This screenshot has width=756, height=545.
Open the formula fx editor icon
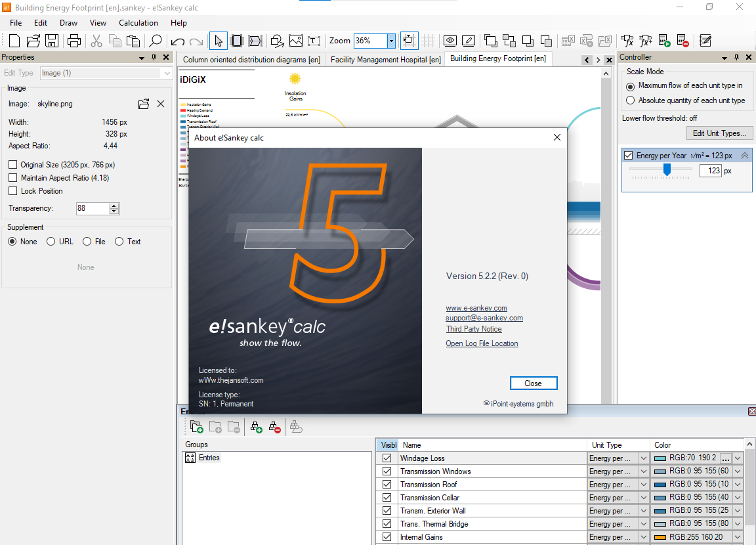(627, 41)
